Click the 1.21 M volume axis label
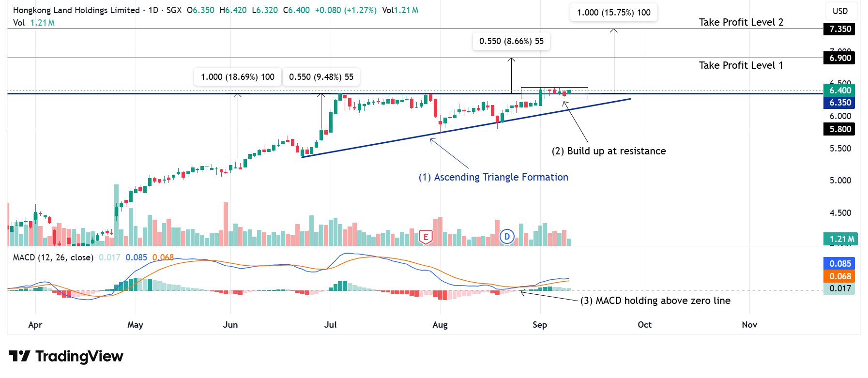 pyautogui.click(x=841, y=239)
